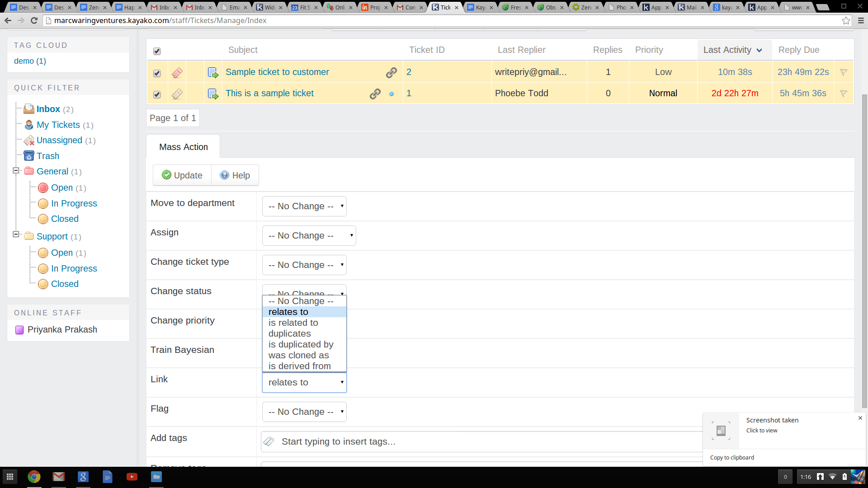
Task: Collapse the General department tree node
Action: click(16, 171)
